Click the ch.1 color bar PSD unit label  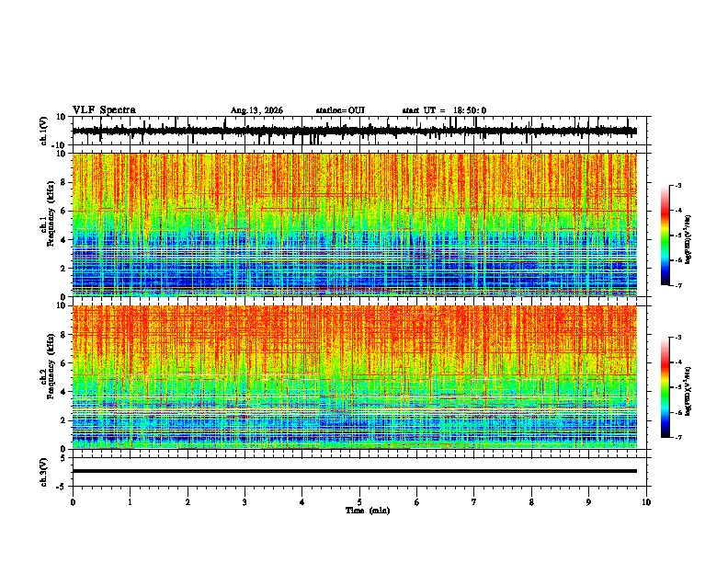[688, 240]
